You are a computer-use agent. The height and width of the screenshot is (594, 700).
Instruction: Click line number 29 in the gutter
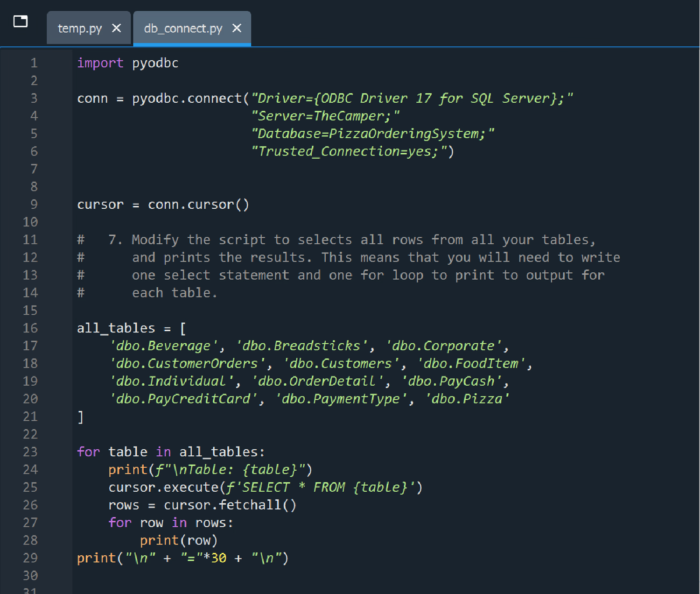(30, 558)
